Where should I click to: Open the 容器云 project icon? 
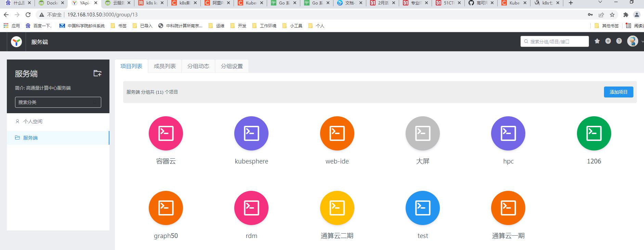tap(166, 133)
